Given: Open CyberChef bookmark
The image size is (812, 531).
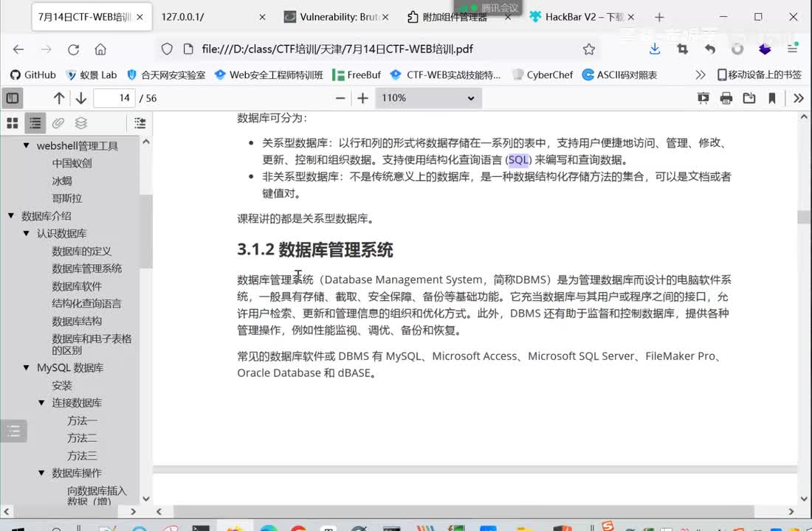Looking at the screenshot, I should click(543, 74).
